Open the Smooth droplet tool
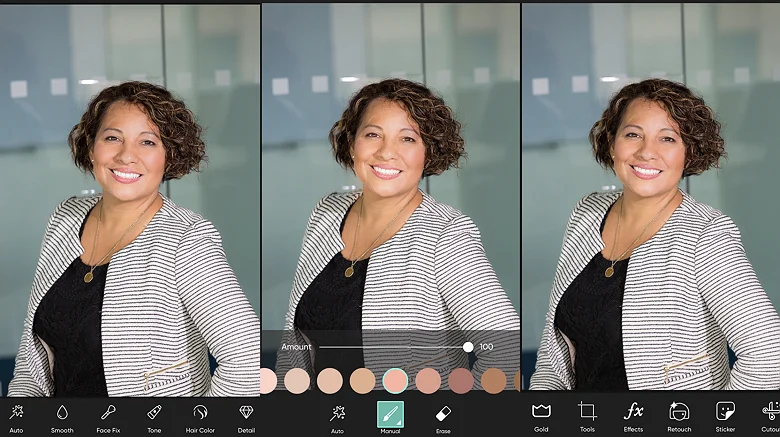The image size is (780, 437). click(62, 418)
